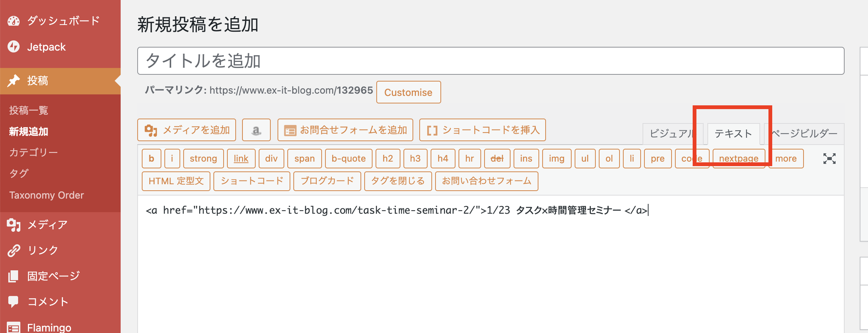Select the テキスト editor tab

pyautogui.click(x=733, y=134)
